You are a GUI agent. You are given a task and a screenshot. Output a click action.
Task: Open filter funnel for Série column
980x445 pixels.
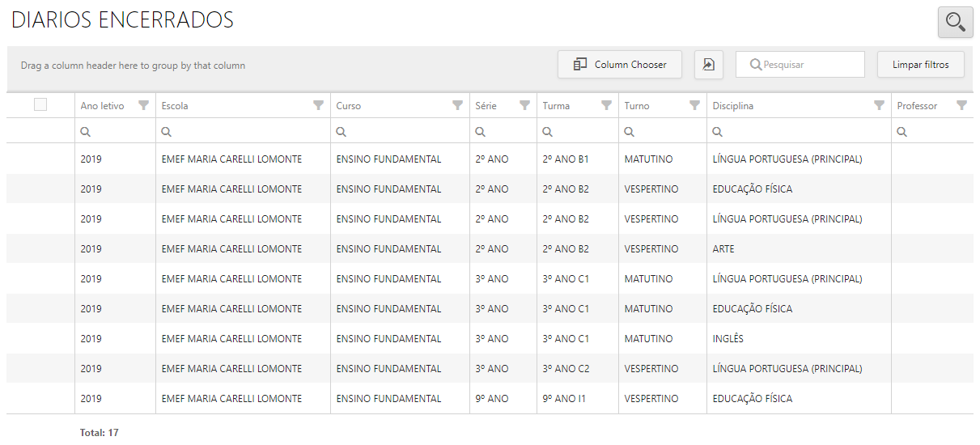(524, 105)
